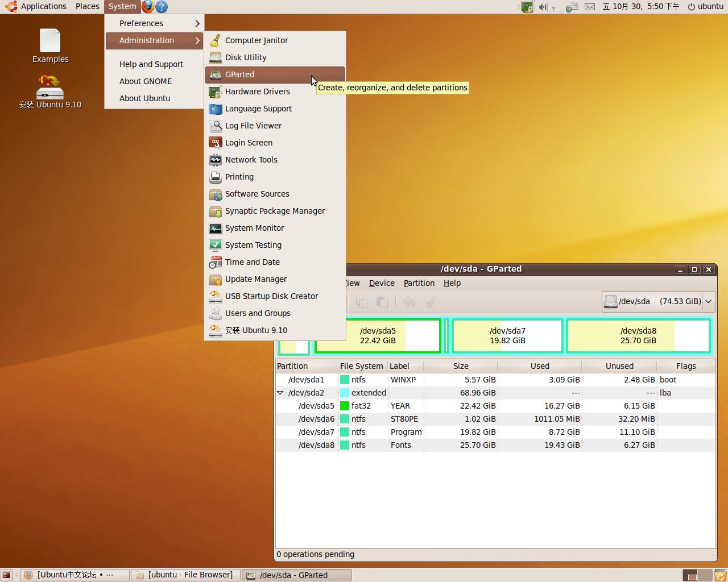
Task: Open the Partition menu in GParted
Action: point(419,283)
